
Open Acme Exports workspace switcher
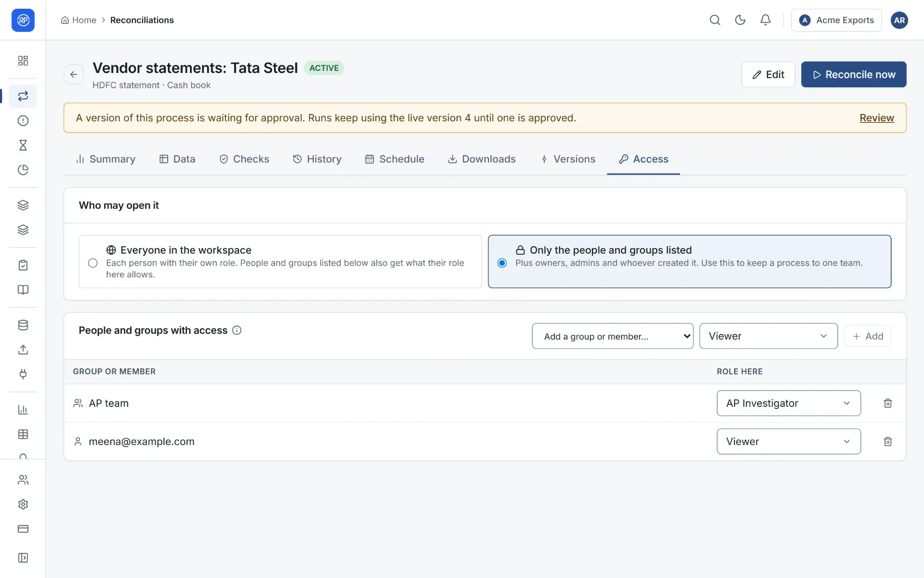pyautogui.click(x=836, y=20)
